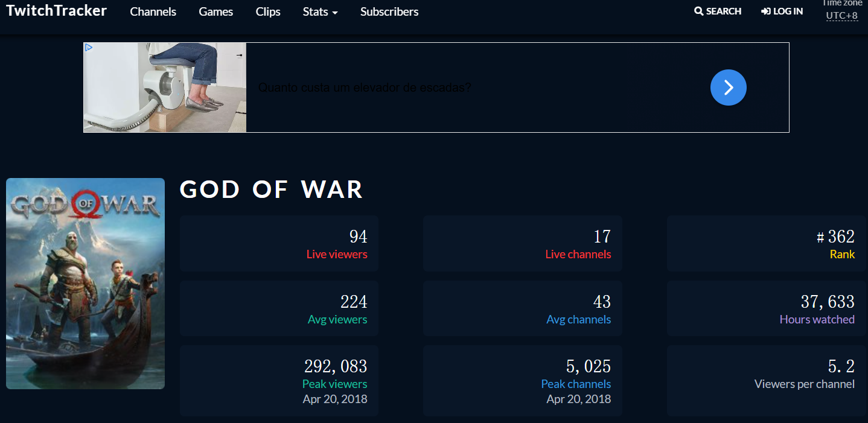Image resolution: width=868 pixels, height=423 pixels.
Task: Click the AdChoices icon on the ad
Action: 89,47
